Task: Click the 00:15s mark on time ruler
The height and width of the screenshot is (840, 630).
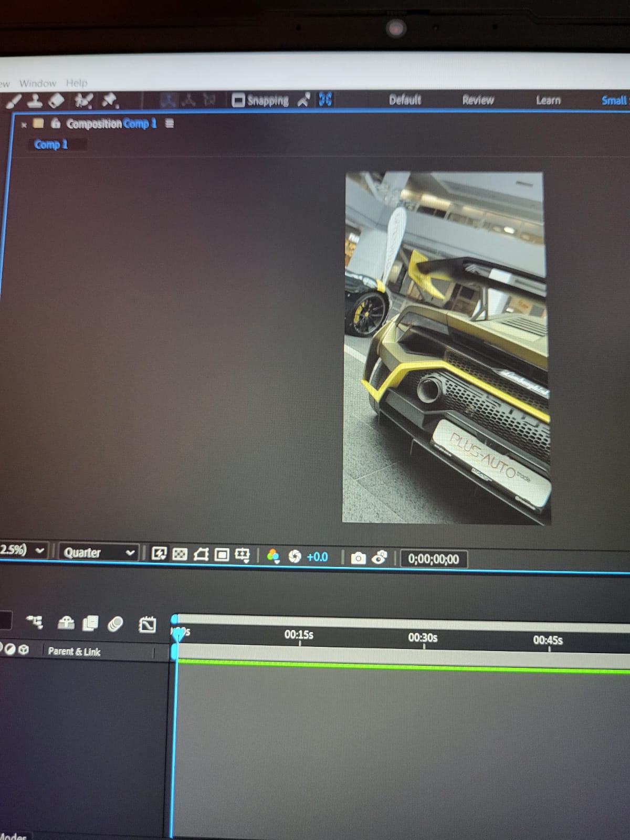Action: pos(299,635)
